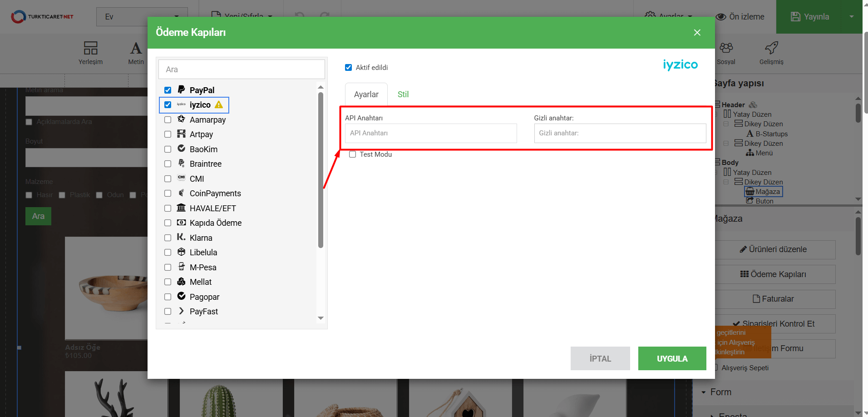Expand the Form section

click(x=720, y=392)
